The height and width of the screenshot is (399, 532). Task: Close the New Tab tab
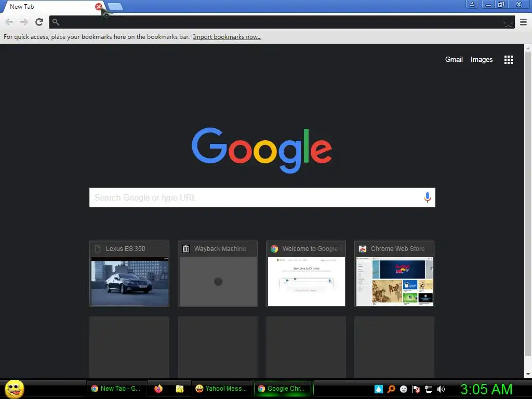coord(98,6)
